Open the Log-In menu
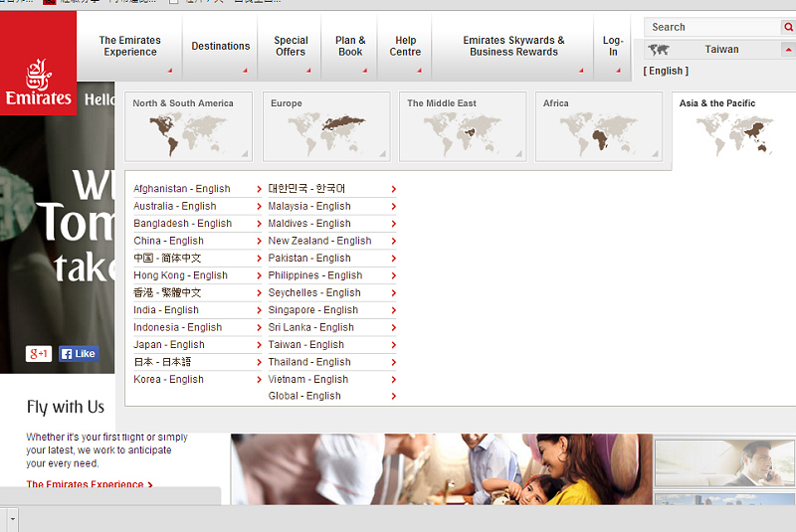Screen dimensions: 796x532 pyautogui.click(x=613, y=46)
